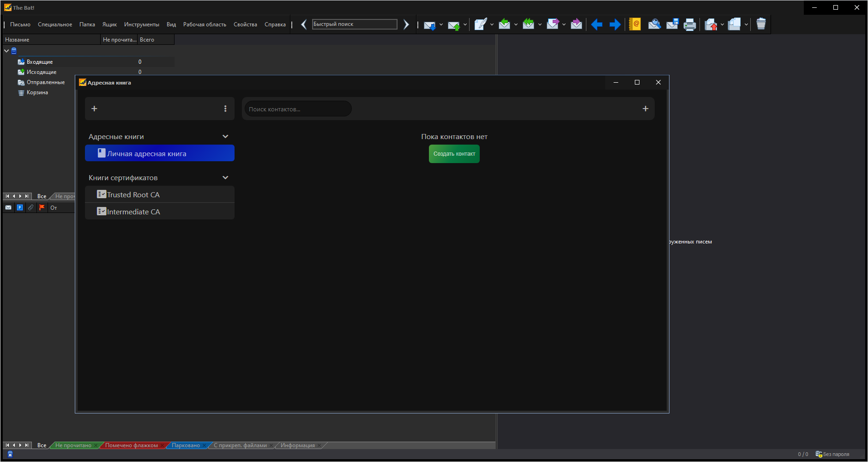Viewport: 868px width, 462px height.
Task: Collapse the Адресные книги section
Action: pyautogui.click(x=225, y=137)
